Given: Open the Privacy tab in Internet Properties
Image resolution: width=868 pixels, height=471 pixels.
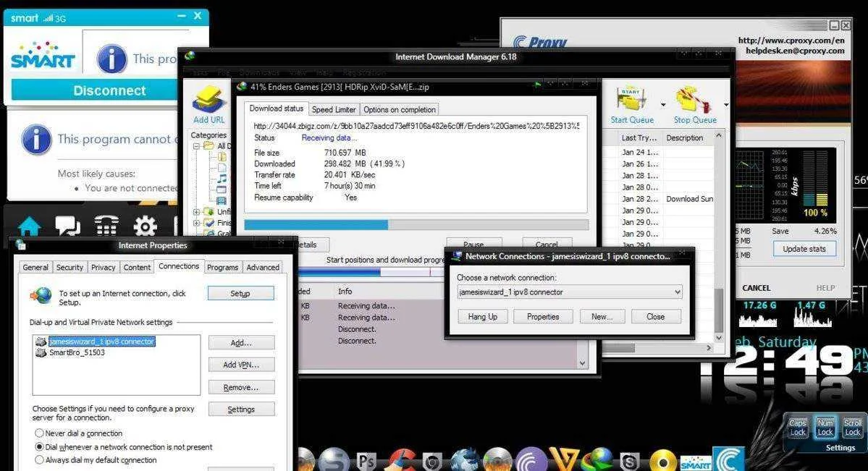Looking at the screenshot, I should point(104,267).
